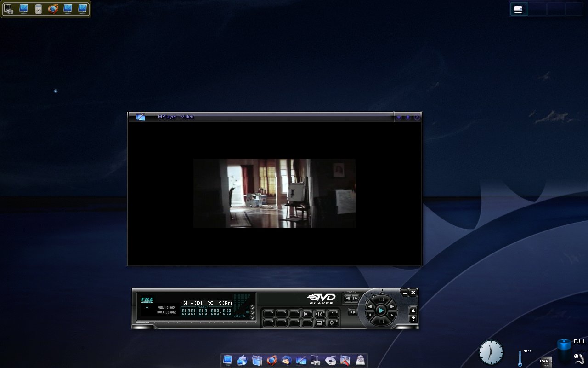Image resolution: width=588 pixels, height=368 pixels.
Task: Skip to previous chapter on control pad
Action: 371,306
